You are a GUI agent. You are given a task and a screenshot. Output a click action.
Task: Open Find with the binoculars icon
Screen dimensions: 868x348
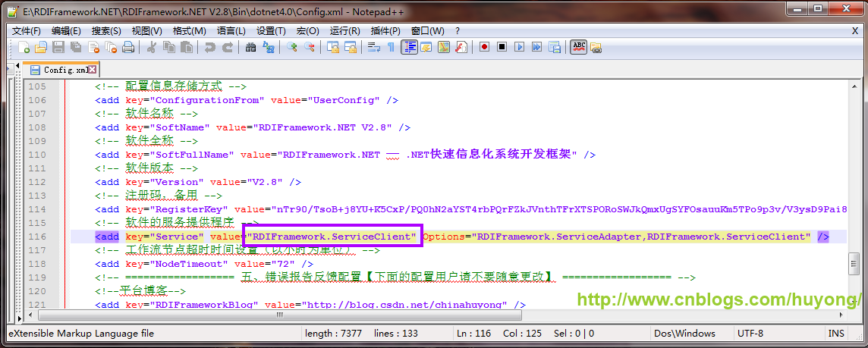point(250,48)
